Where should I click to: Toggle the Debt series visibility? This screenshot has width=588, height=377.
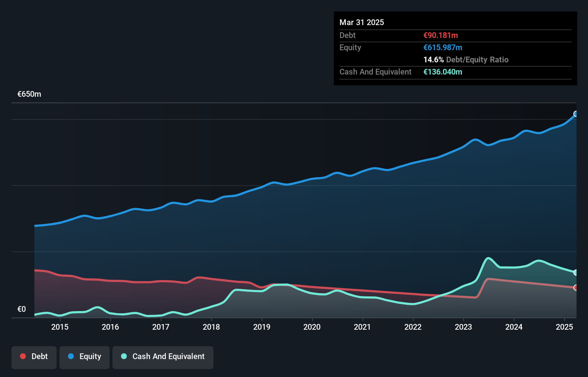34,357
